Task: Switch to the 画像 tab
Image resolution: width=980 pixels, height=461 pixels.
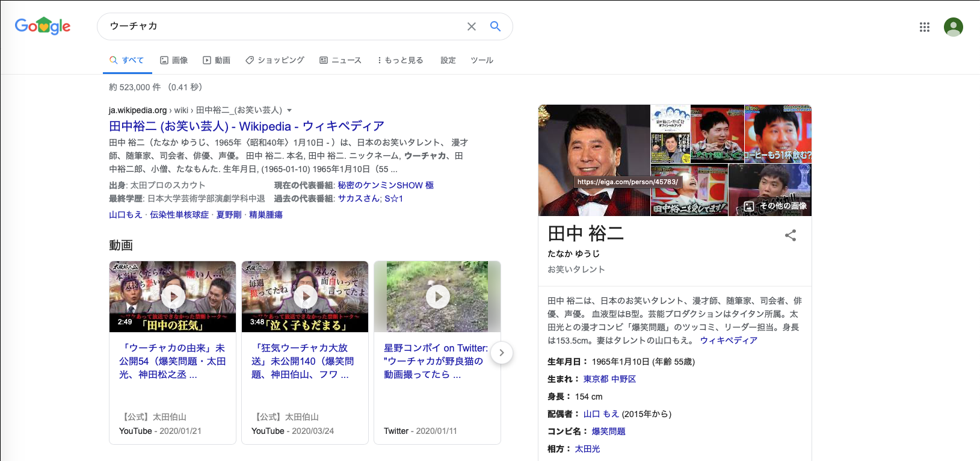Action: coord(174,60)
